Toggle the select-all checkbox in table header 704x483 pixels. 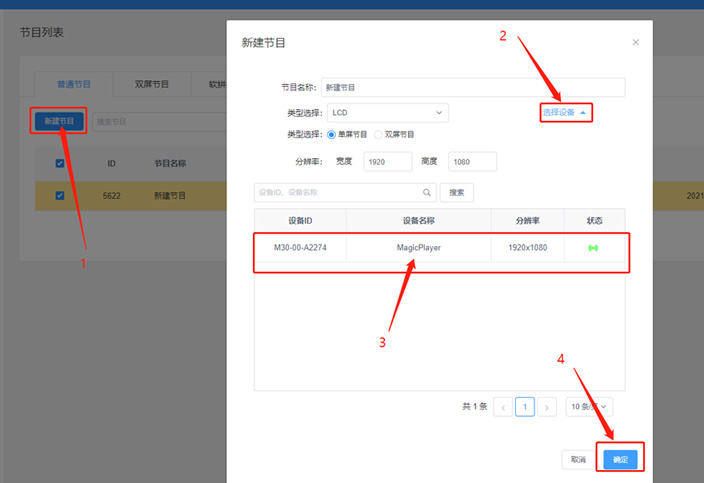tap(60, 163)
